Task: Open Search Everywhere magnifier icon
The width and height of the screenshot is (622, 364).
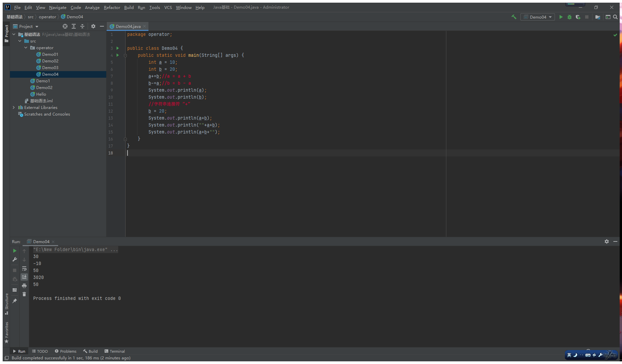Action: click(x=615, y=17)
